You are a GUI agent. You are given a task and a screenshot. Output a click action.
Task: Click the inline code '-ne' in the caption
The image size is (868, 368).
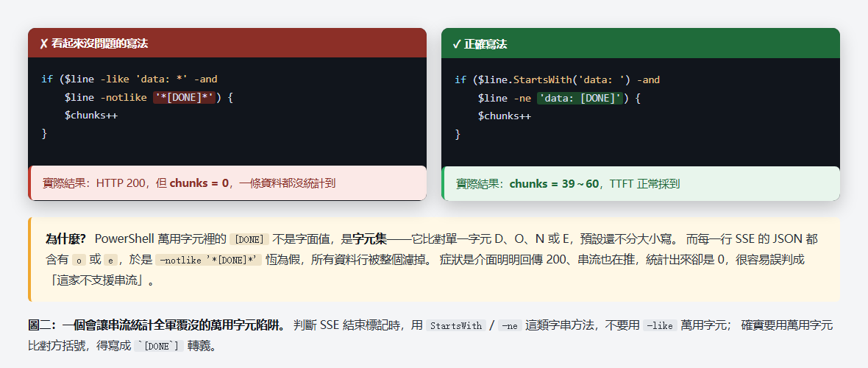click(509, 325)
